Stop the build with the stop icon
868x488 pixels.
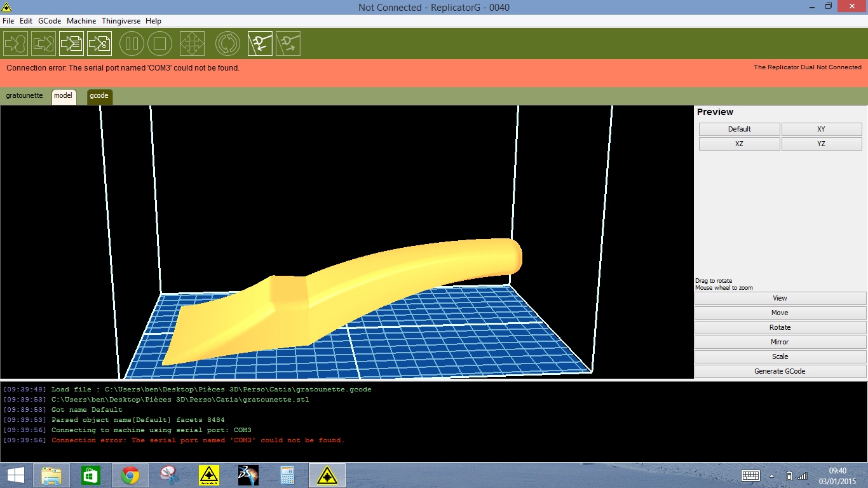(160, 44)
